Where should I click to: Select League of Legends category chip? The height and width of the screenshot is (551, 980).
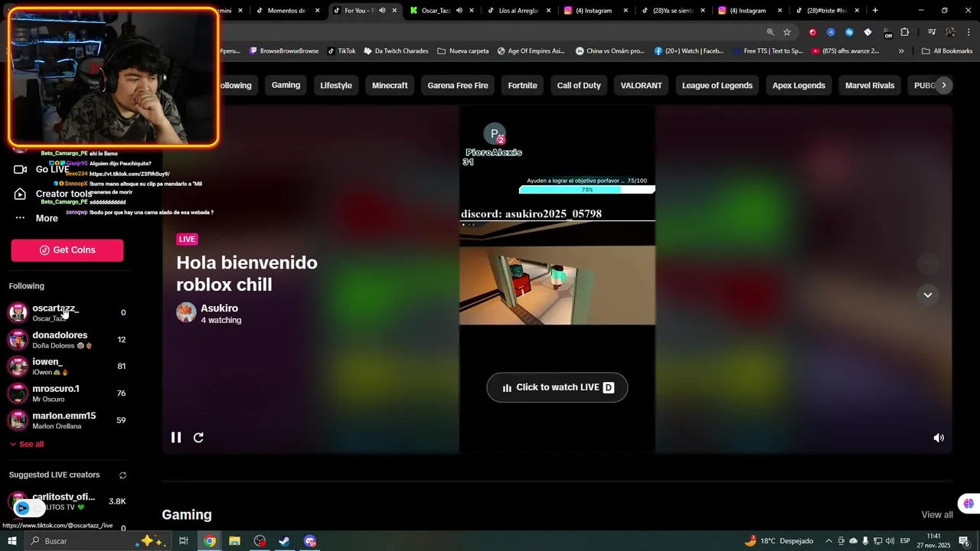[x=717, y=85]
